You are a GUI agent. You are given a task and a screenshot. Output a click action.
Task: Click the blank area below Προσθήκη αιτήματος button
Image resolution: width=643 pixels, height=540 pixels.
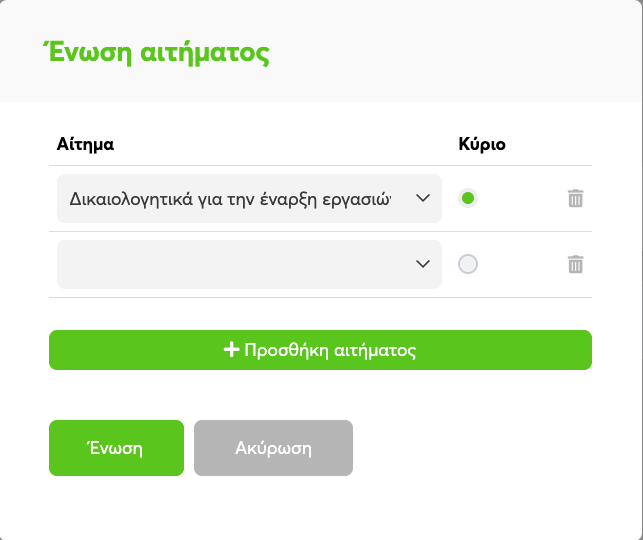pyautogui.click(x=320, y=394)
